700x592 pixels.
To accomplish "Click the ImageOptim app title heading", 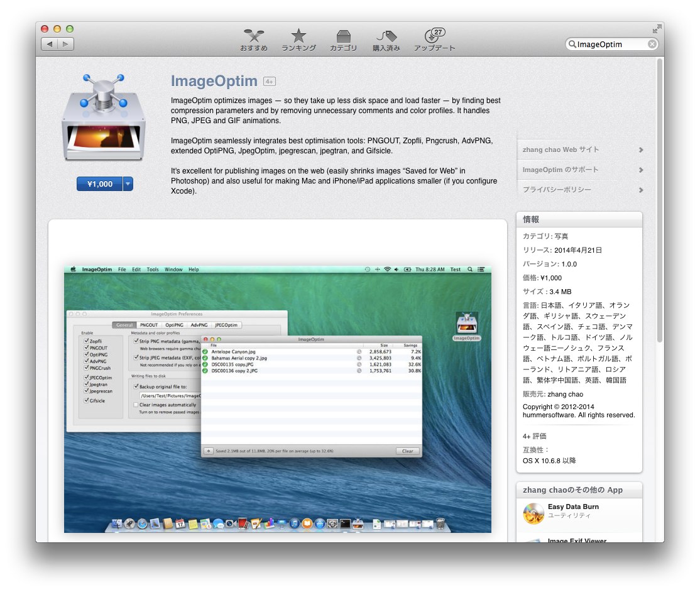I will point(214,81).
